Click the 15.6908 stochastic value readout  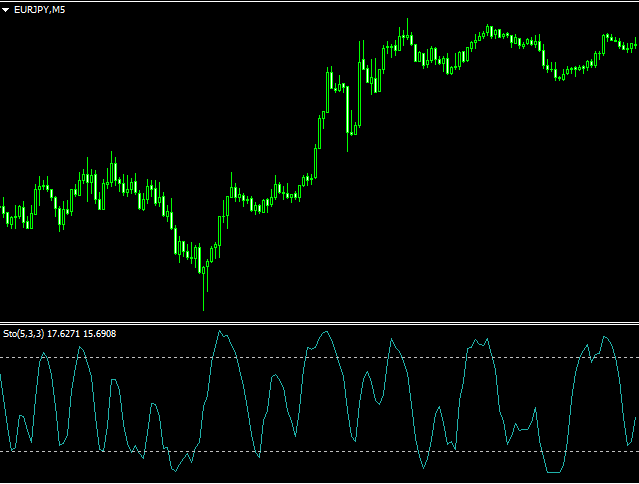click(x=99, y=333)
